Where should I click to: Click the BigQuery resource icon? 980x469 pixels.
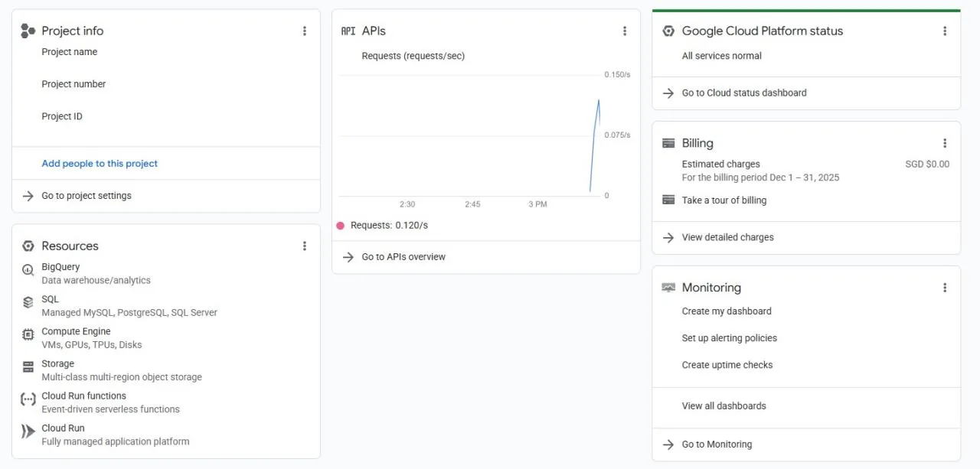point(28,269)
